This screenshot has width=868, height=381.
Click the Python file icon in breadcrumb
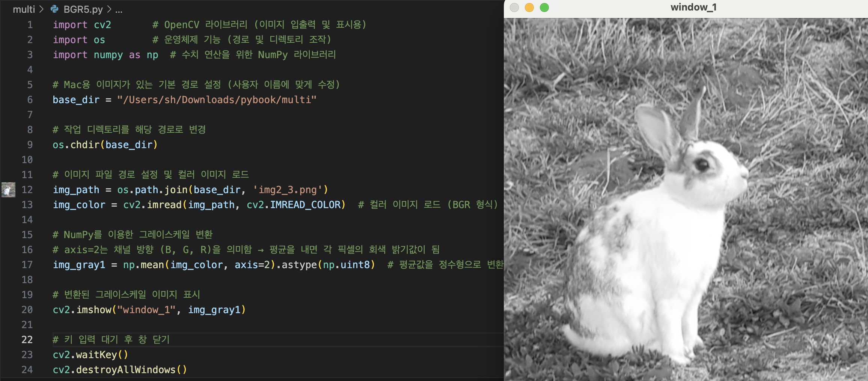[x=54, y=9]
